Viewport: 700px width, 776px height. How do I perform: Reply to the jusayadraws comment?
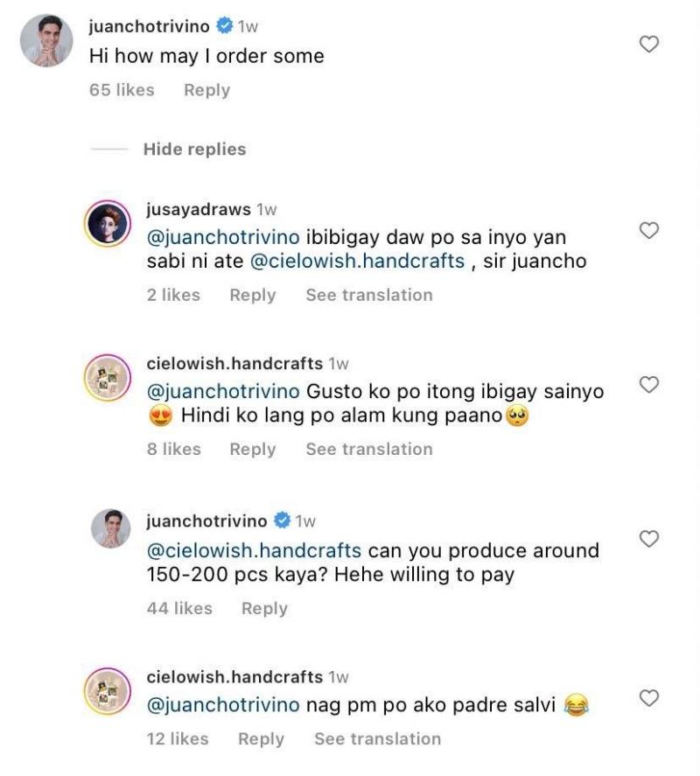click(253, 295)
